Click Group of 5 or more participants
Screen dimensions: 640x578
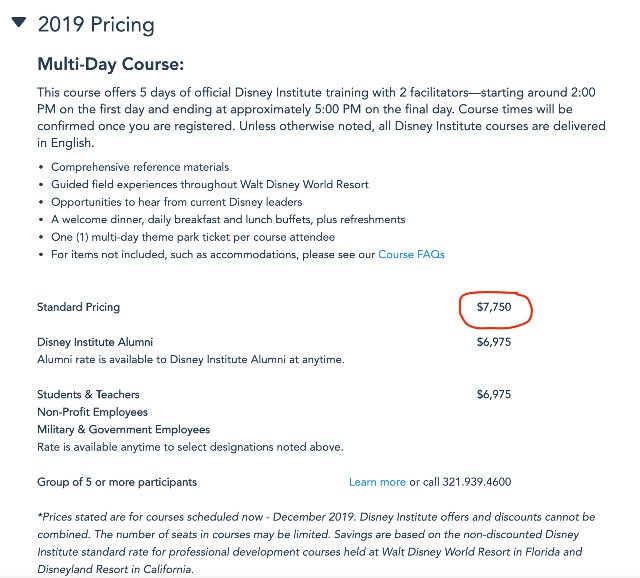point(117,482)
